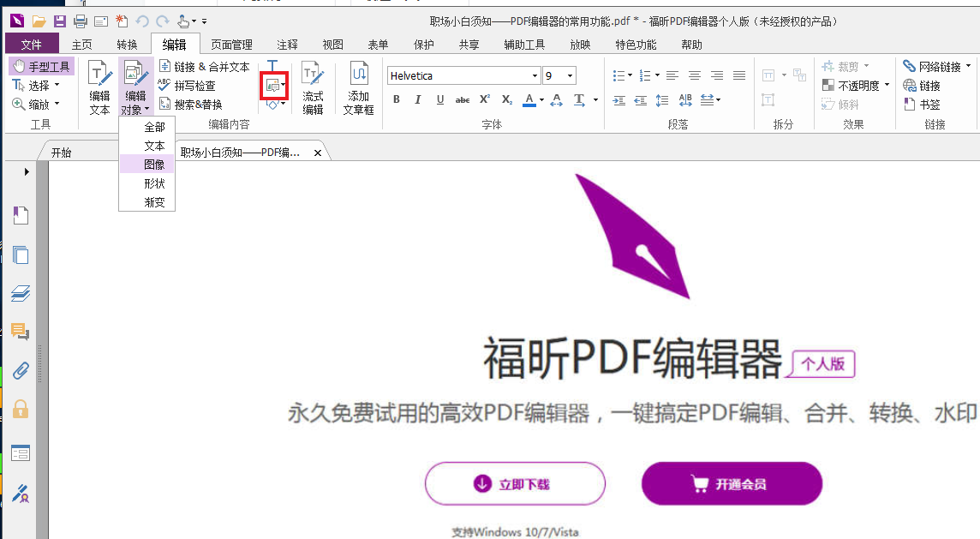The height and width of the screenshot is (539, 980).
Task: Open the comments panel in left sidebar
Action: pyautogui.click(x=21, y=332)
